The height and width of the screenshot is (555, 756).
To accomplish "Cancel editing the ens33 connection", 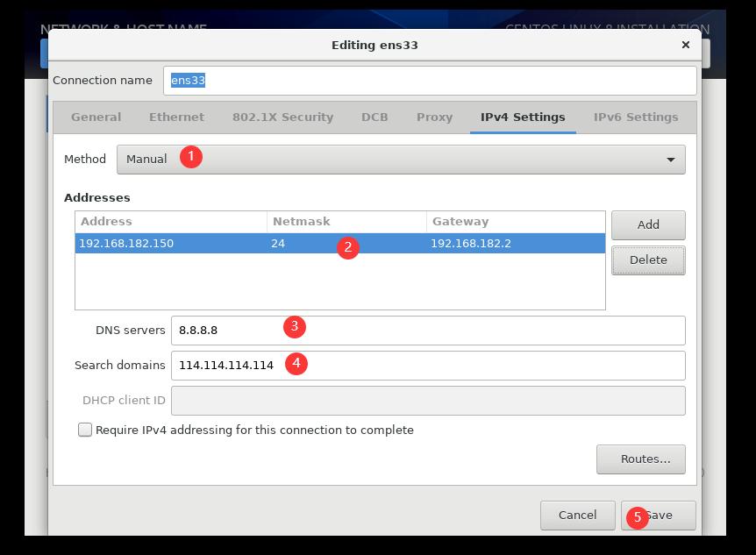I will (x=578, y=516).
